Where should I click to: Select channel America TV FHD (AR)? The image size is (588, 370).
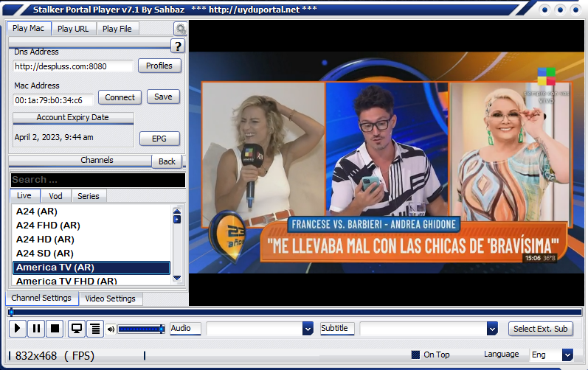(x=91, y=281)
